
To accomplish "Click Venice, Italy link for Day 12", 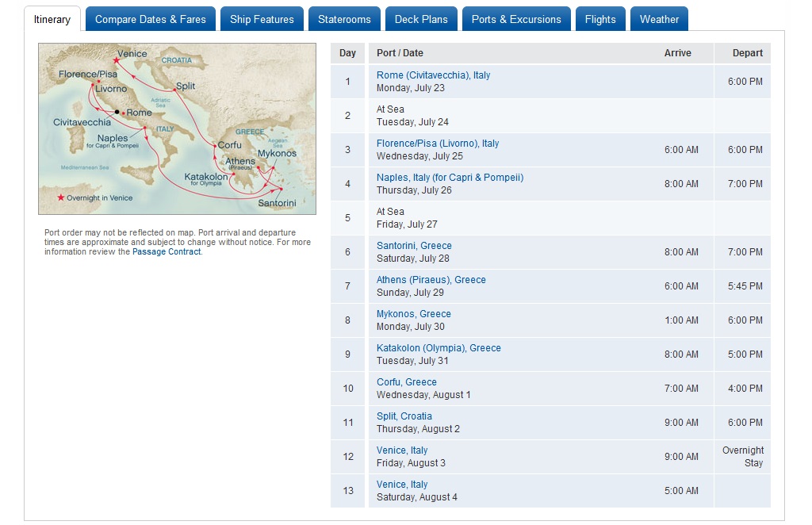I will click(401, 450).
